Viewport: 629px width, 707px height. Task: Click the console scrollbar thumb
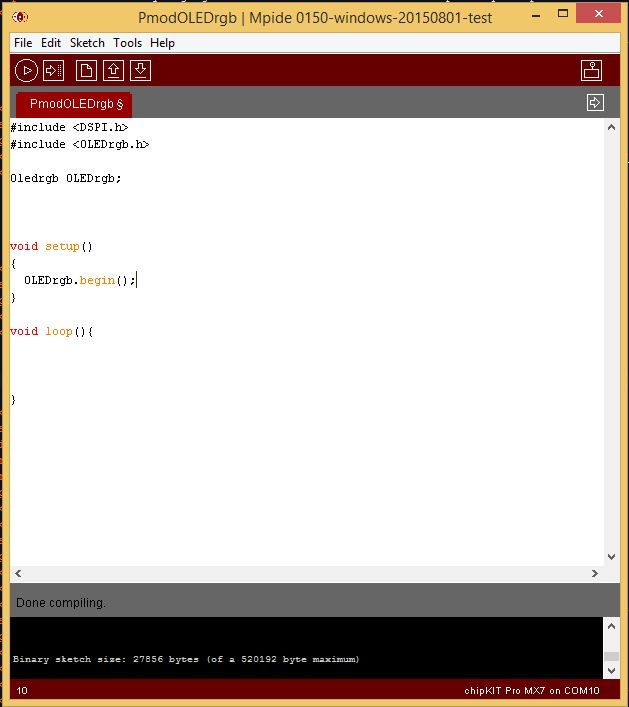(x=611, y=656)
